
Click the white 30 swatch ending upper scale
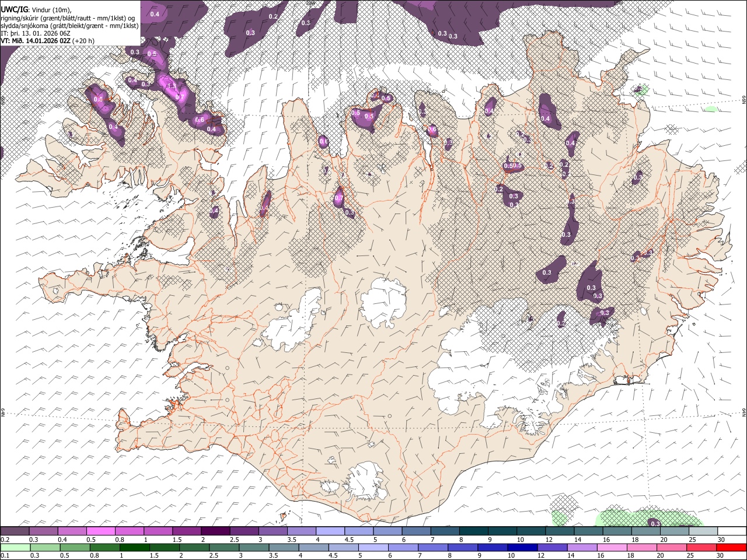732,531
